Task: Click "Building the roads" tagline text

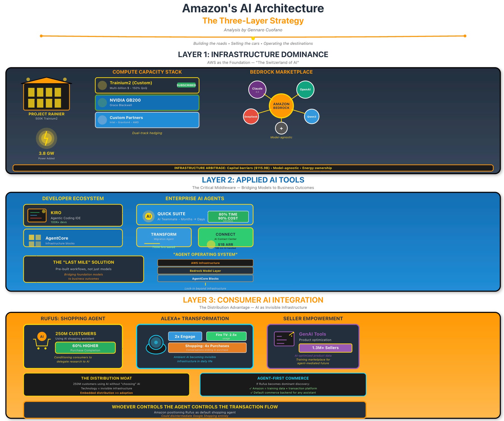Action: pyautogui.click(x=210, y=43)
